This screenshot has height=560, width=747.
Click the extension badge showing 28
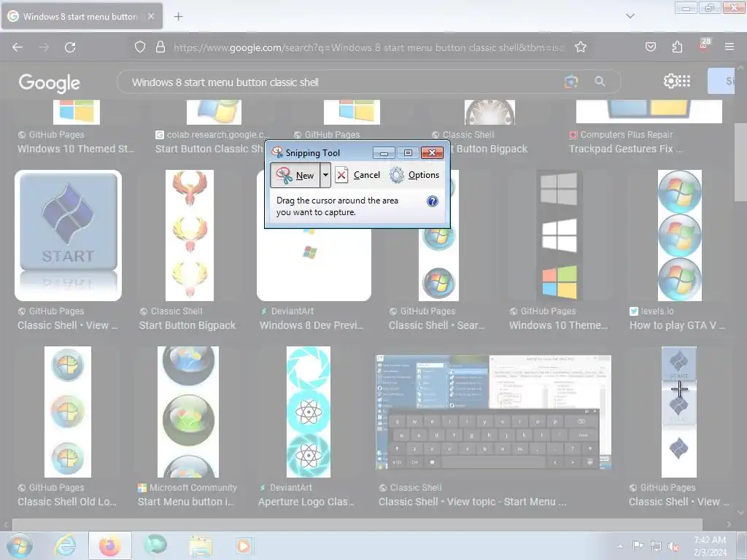coord(704,44)
